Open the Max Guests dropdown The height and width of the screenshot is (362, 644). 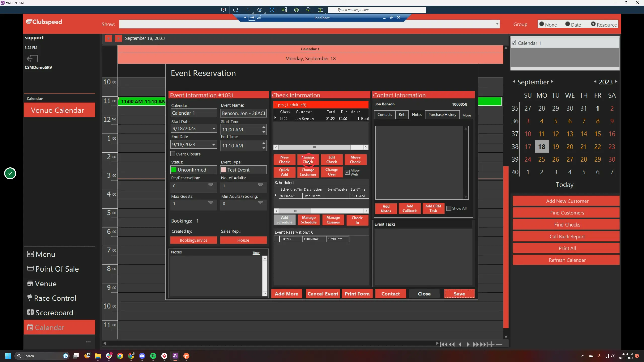pyautogui.click(x=211, y=202)
